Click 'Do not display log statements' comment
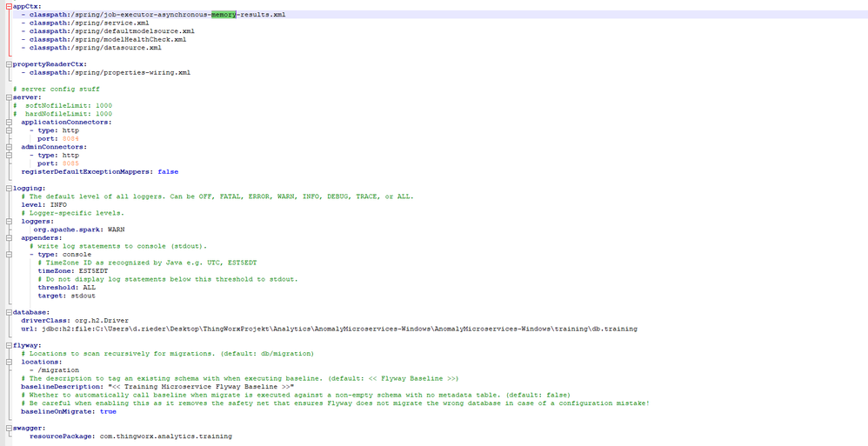Image resolution: width=868 pixels, height=446 pixels. [168, 279]
